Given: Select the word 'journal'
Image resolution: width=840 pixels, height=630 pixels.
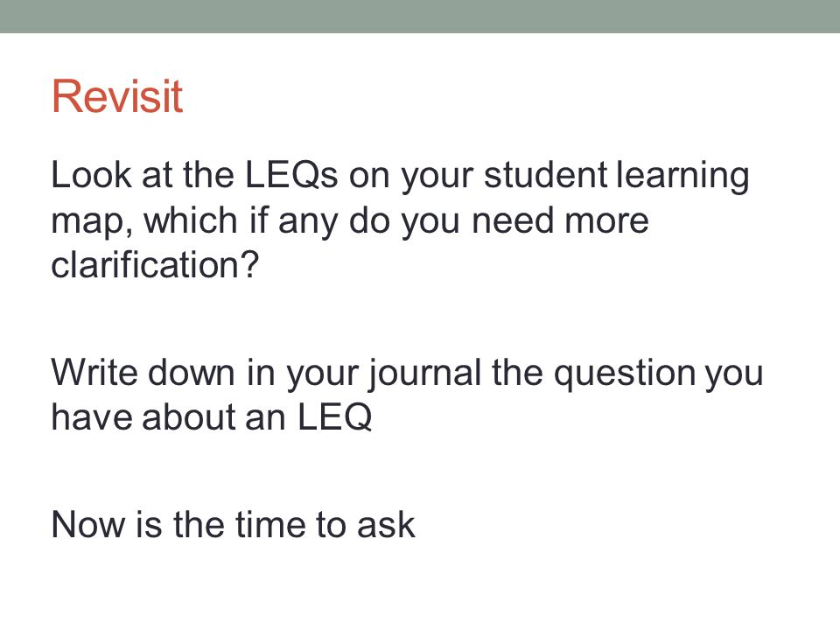Looking at the screenshot, I should coord(425,374).
